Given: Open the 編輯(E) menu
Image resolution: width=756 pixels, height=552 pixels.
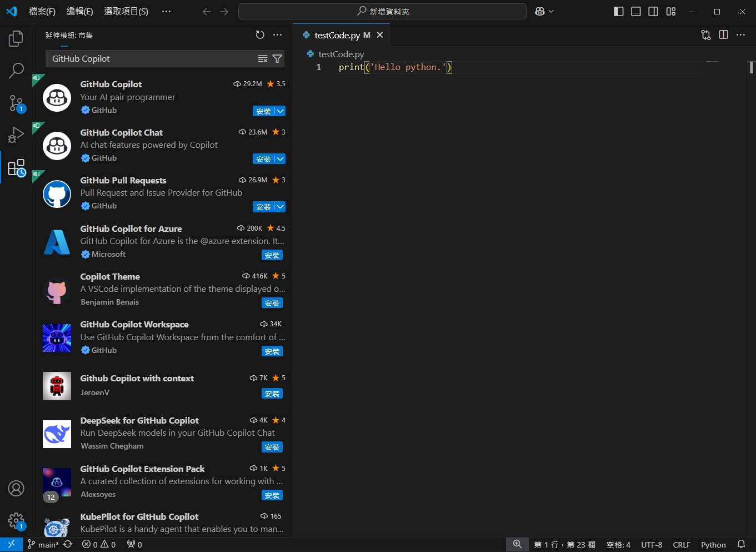Looking at the screenshot, I should (x=79, y=12).
